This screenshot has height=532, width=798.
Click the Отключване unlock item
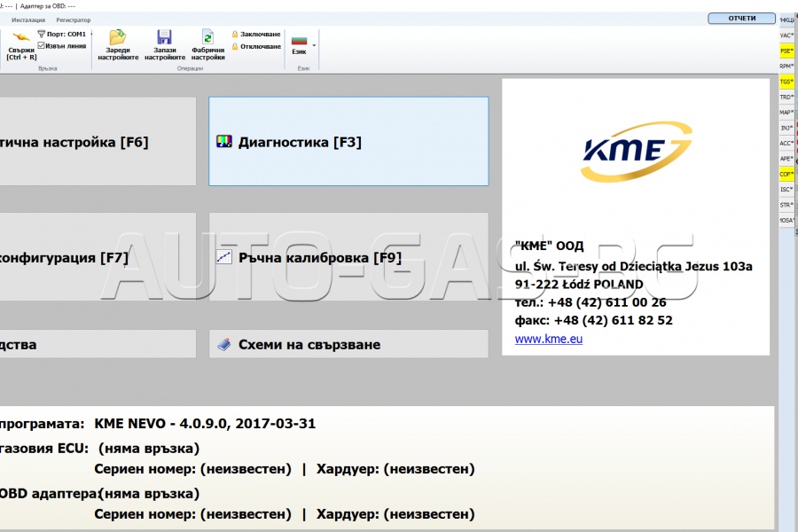click(256, 46)
